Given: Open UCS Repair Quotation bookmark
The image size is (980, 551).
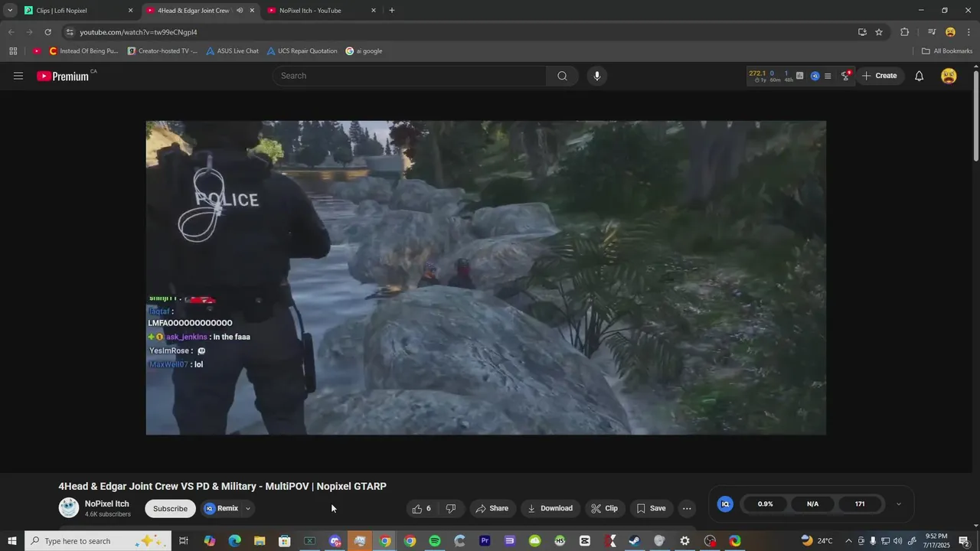Looking at the screenshot, I should point(302,51).
